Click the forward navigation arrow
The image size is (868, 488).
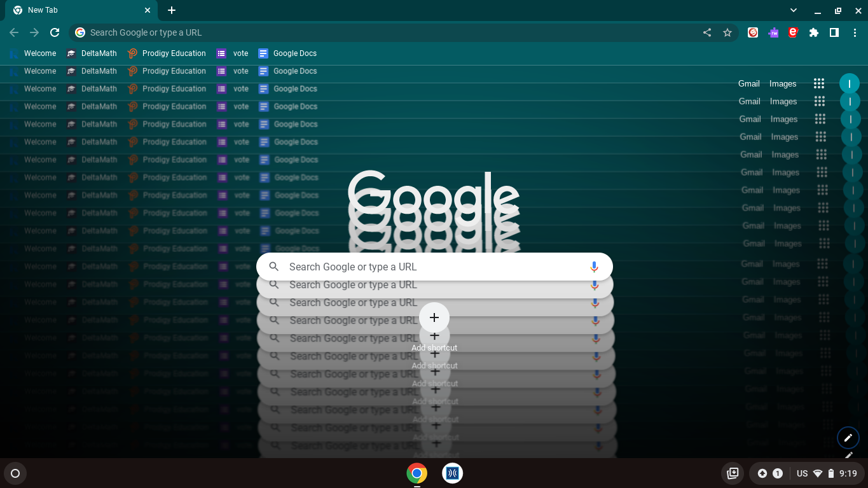click(34, 32)
